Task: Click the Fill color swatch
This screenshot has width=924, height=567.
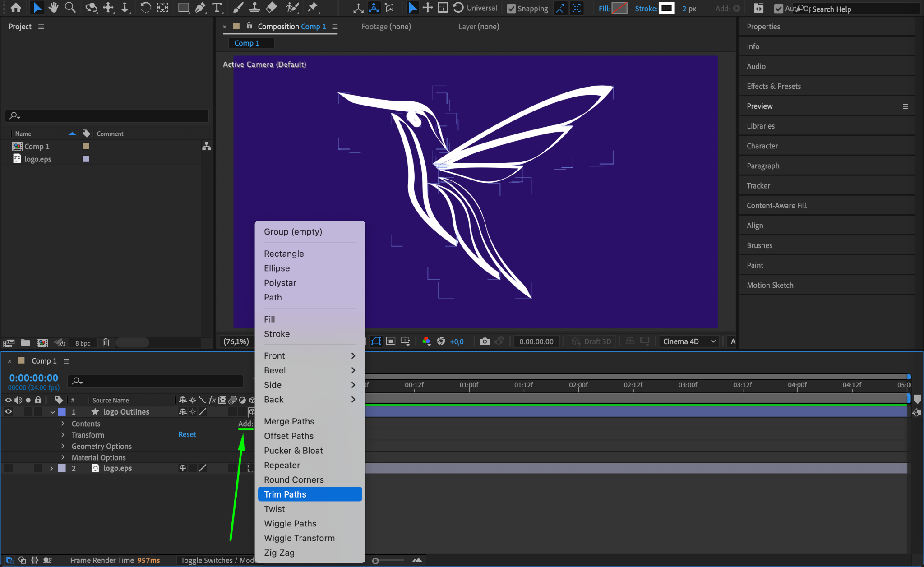Action: (x=619, y=8)
